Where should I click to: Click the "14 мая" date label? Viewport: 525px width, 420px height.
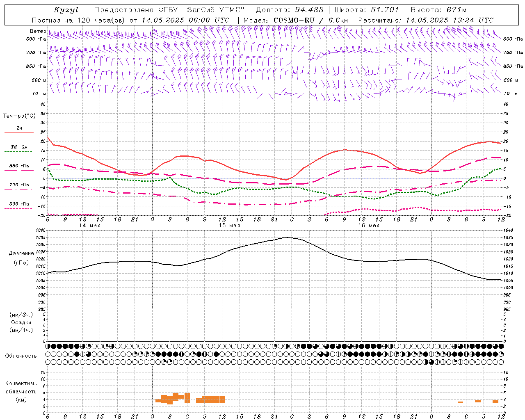tap(90, 226)
